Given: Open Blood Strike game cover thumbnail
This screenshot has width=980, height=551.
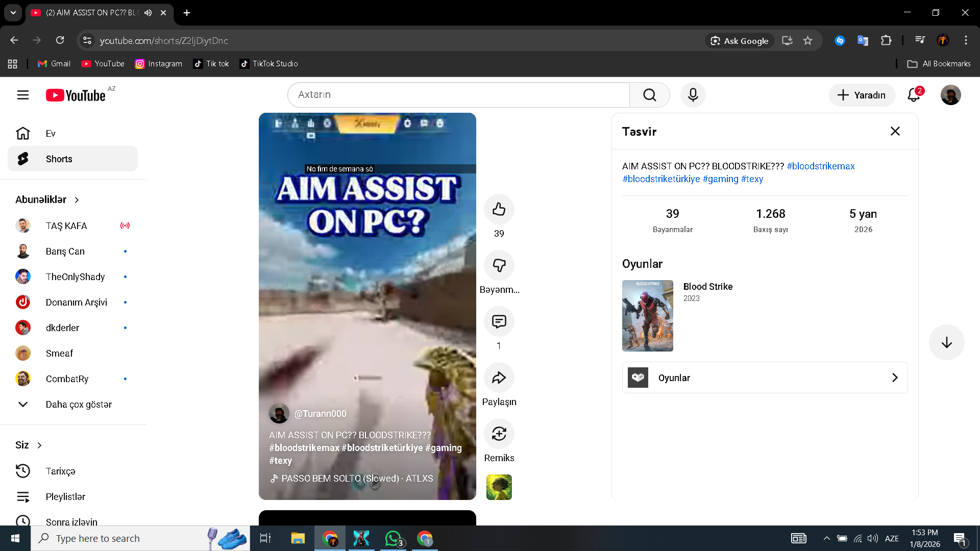Looking at the screenshot, I should [647, 316].
